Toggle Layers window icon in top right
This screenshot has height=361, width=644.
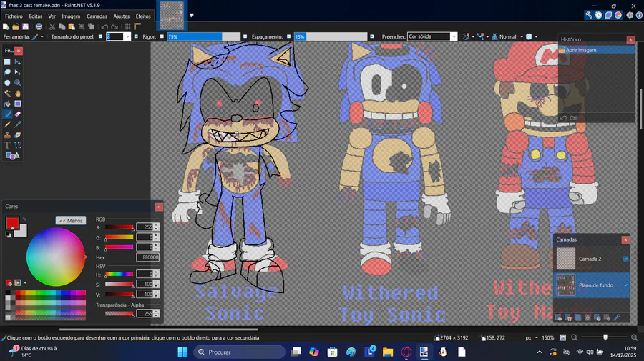608,15
